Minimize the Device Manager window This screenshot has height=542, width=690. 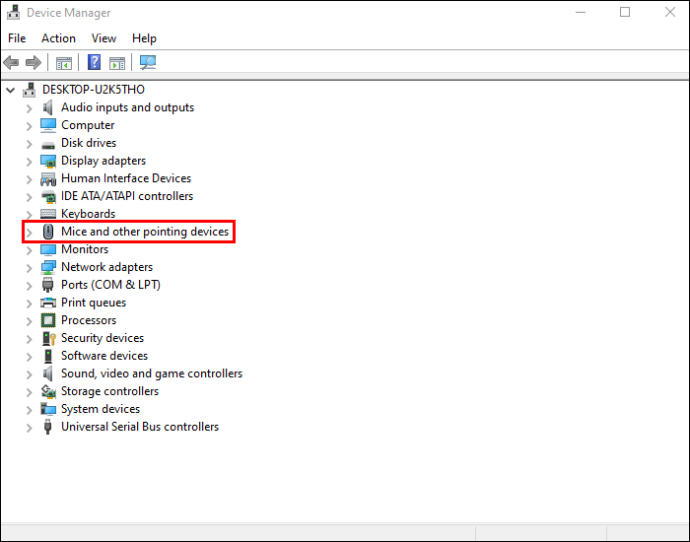click(x=581, y=12)
